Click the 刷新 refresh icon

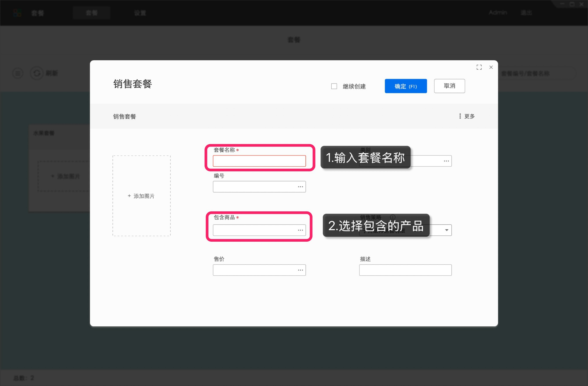37,73
